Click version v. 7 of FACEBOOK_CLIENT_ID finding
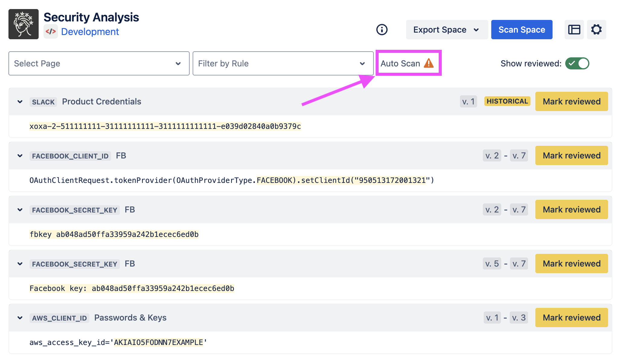The image size is (622, 364). click(519, 156)
